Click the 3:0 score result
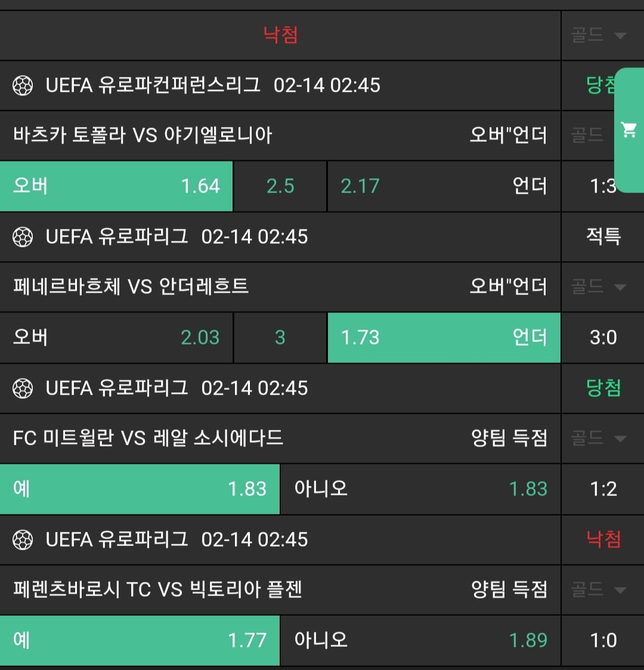Image resolution: width=644 pixels, height=670 pixels. [x=603, y=337]
